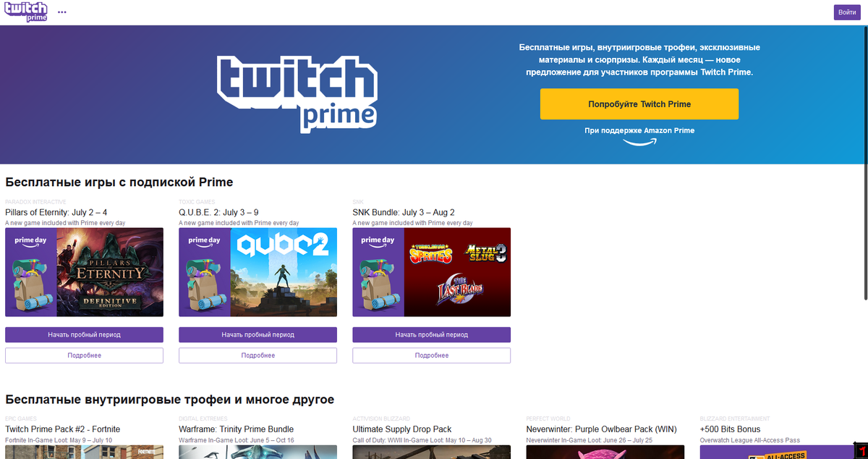Click Twitch Prime Pack #2 - Fortnite title
868x459 pixels.
click(63, 429)
